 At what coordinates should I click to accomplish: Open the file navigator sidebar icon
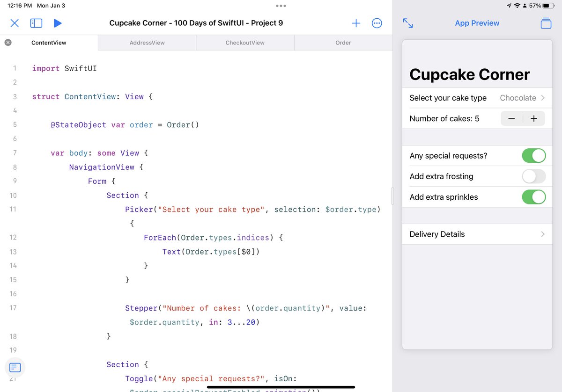(36, 23)
